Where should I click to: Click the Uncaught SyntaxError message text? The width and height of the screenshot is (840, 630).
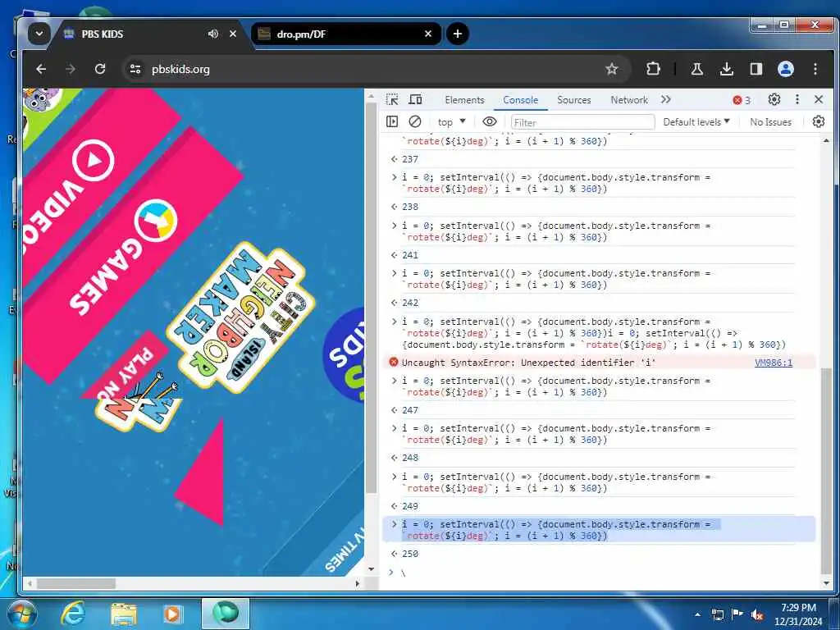(x=529, y=363)
